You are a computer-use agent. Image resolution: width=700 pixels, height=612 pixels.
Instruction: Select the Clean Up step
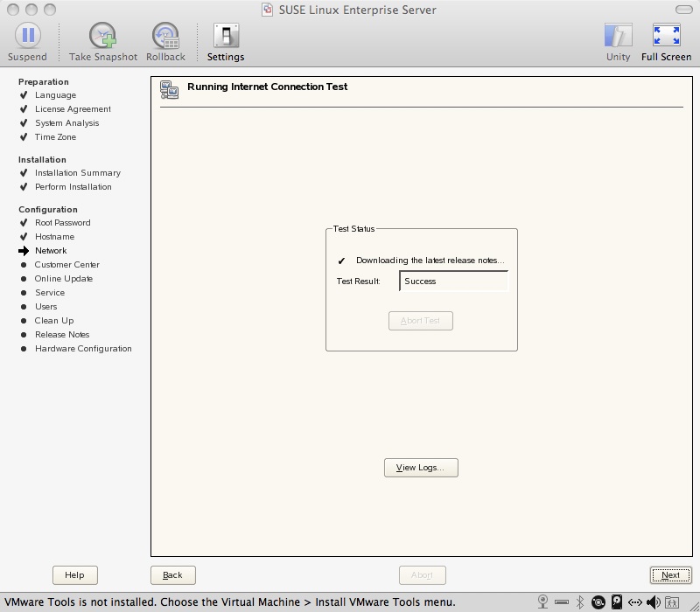pos(54,320)
